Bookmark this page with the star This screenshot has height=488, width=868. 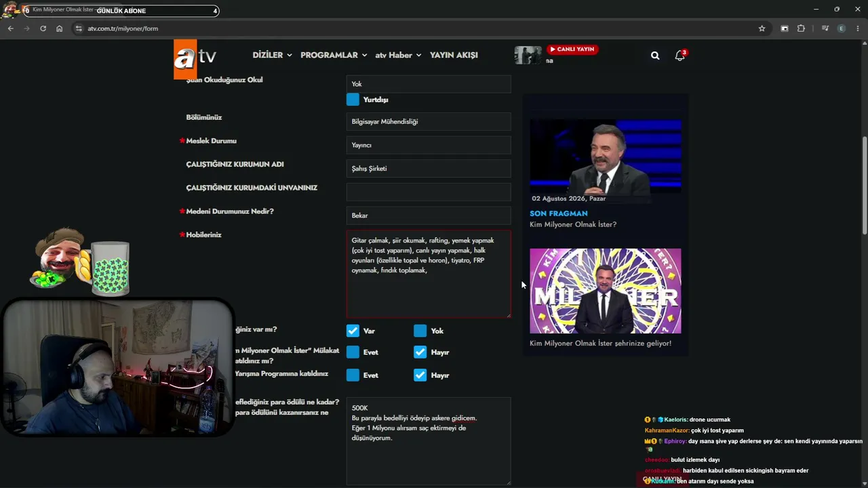point(762,28)
